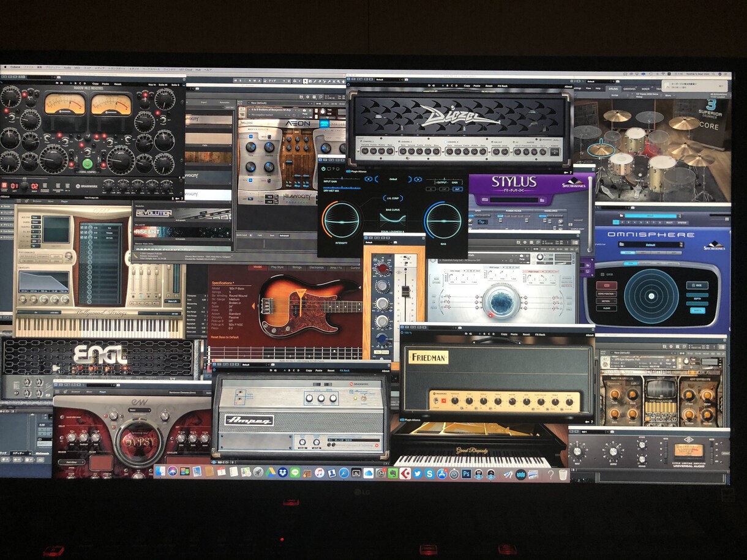
Task: Open Omnisphere patch name Default dropdown
Action: 651,245
